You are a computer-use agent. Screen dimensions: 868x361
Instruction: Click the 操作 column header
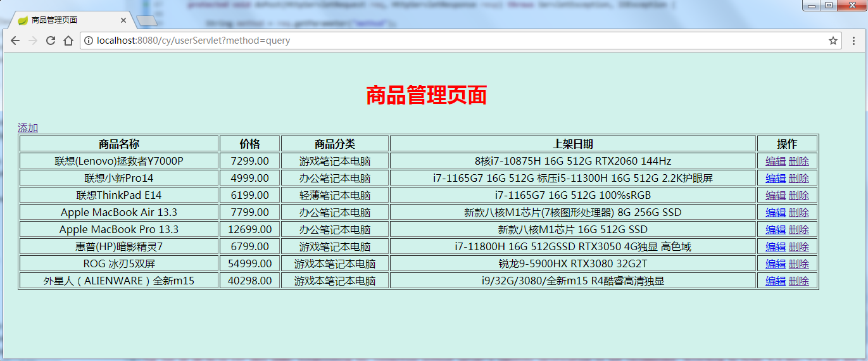pyautogui.click(x=788, y=144)
